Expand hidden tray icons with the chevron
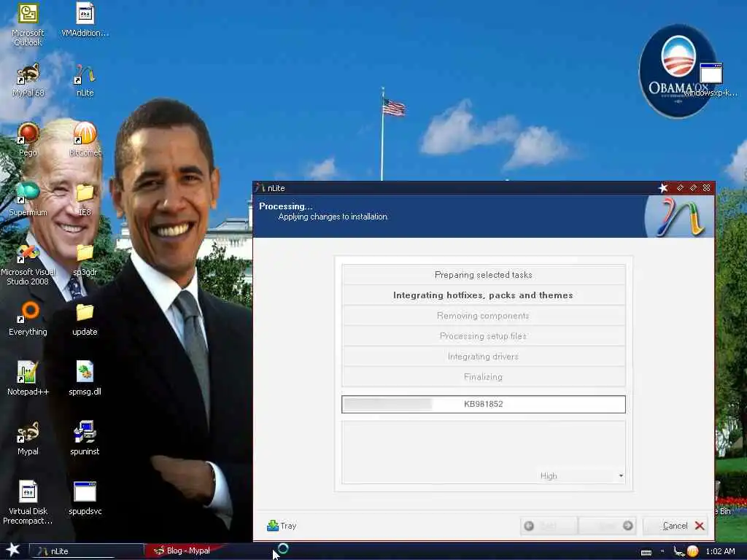This screenshot has width=747, height=560. click(662, 551)
